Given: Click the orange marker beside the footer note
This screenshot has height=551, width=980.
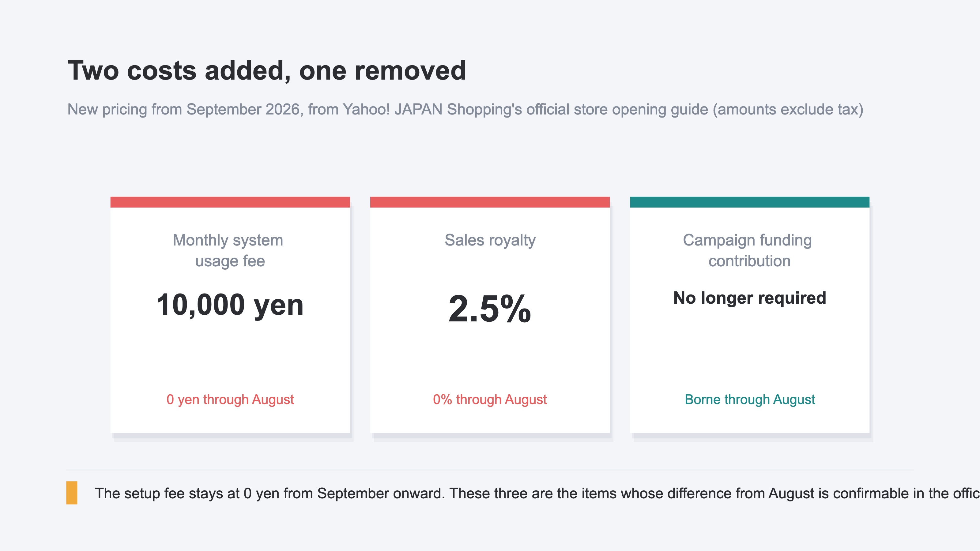Looking at the screenshot, I should coord(72,493).
